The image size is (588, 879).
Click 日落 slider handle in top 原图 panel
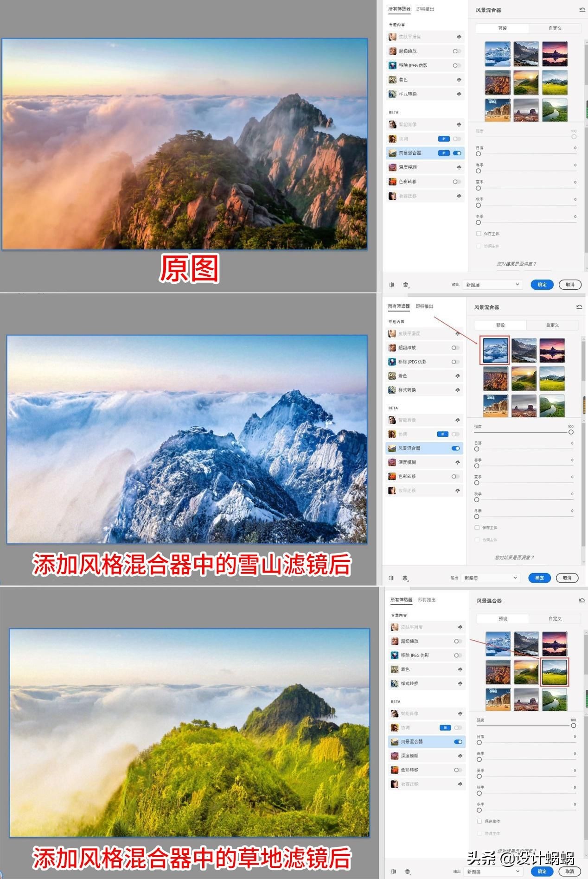pos(479,154)
